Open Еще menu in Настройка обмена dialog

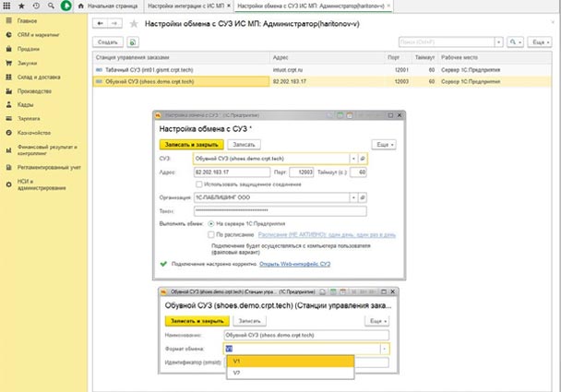[x=384, y=145]
